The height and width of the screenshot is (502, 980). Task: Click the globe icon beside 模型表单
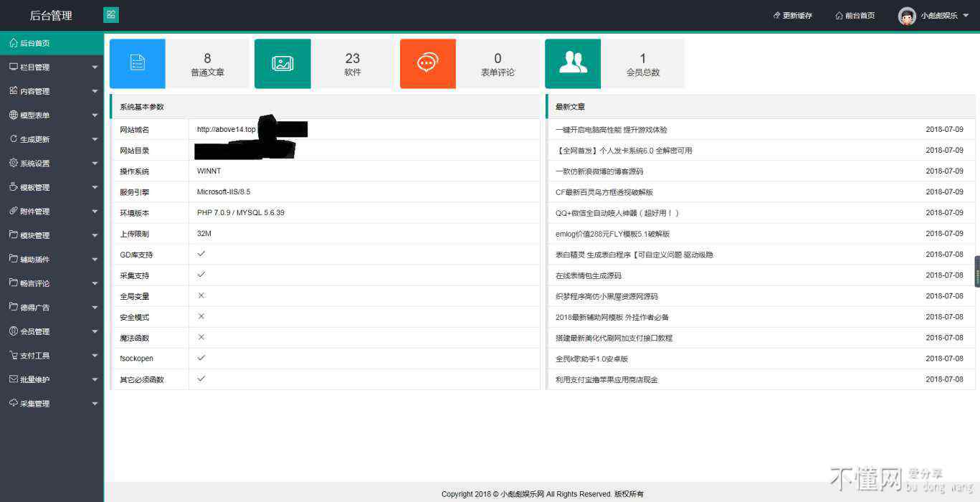tap(14, 115)
